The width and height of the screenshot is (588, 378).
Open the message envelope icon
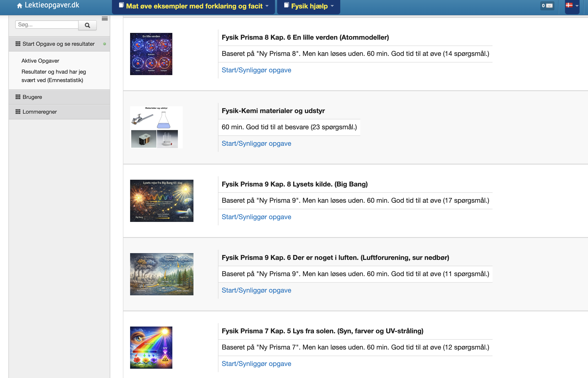(x=549, y=6)
